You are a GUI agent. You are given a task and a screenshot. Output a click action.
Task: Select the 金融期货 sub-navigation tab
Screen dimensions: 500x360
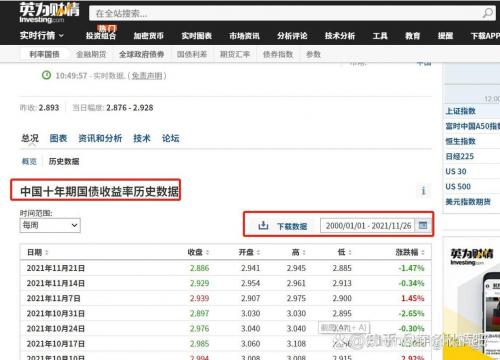pyautogui.click(x=91, y=54)
